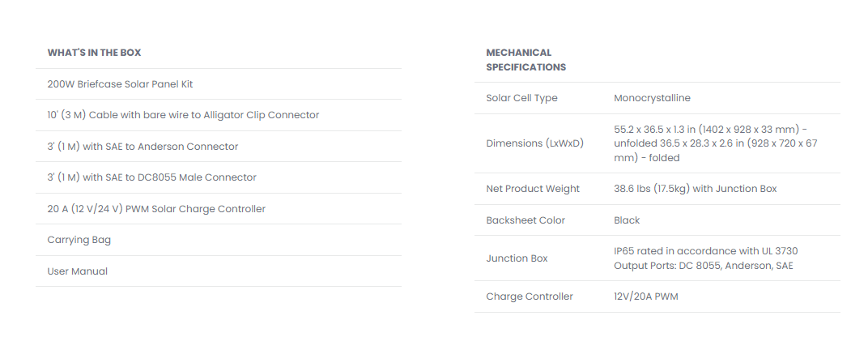This screenshot has height=337, width=868.
Task: Click the IP65 rated UL 3730 text
Action: point(705,251)
